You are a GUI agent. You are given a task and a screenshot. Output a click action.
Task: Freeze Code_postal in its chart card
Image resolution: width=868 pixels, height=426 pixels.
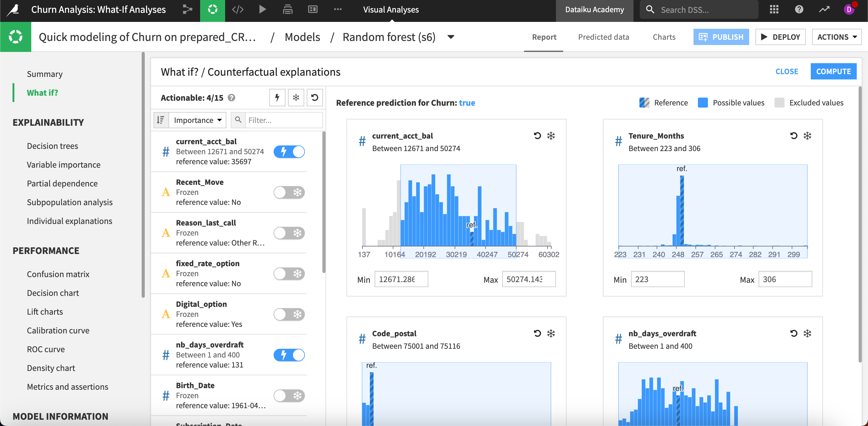pos(551,333)
